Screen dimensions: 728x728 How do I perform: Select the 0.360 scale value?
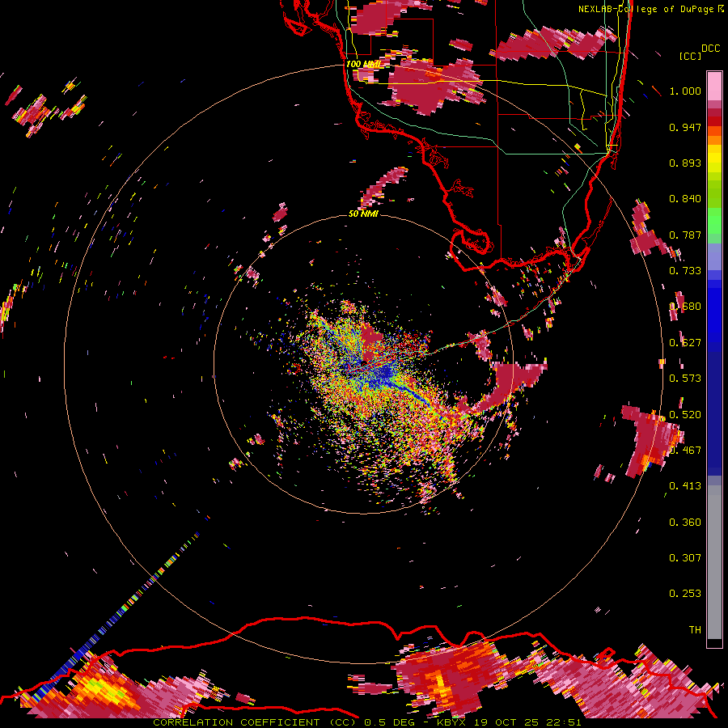coord(685,523)
